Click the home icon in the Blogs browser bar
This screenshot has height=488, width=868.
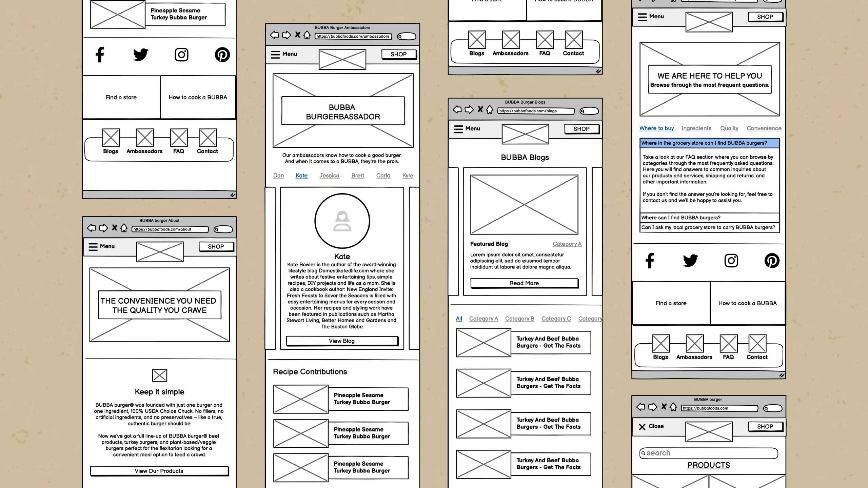tap(490, 109)
